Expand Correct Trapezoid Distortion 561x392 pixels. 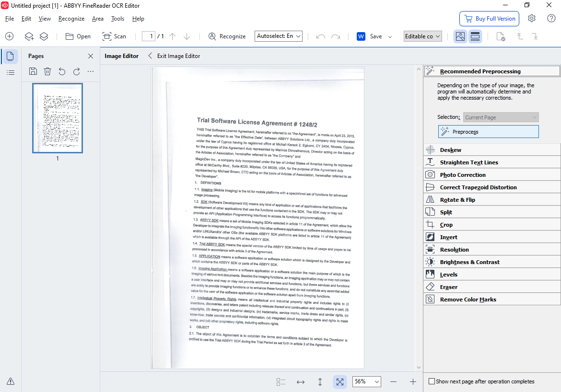pyautogui.click(x=492, y=187)
